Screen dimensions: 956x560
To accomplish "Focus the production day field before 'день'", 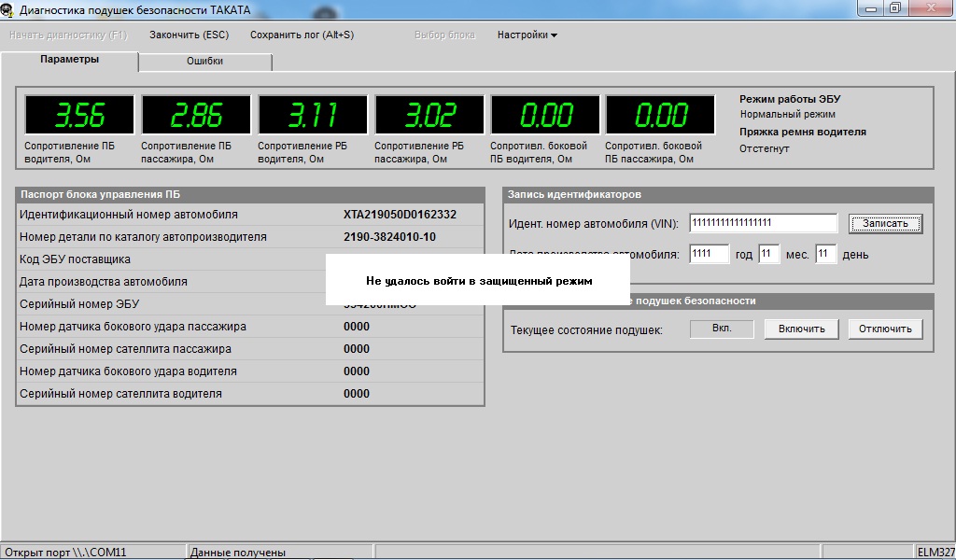I will tap(825, 254).
